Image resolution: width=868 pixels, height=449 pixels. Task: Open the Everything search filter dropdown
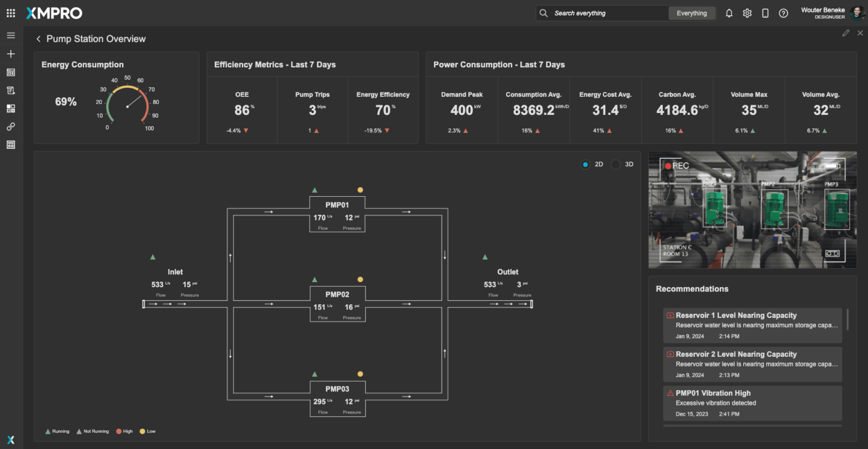691,13
